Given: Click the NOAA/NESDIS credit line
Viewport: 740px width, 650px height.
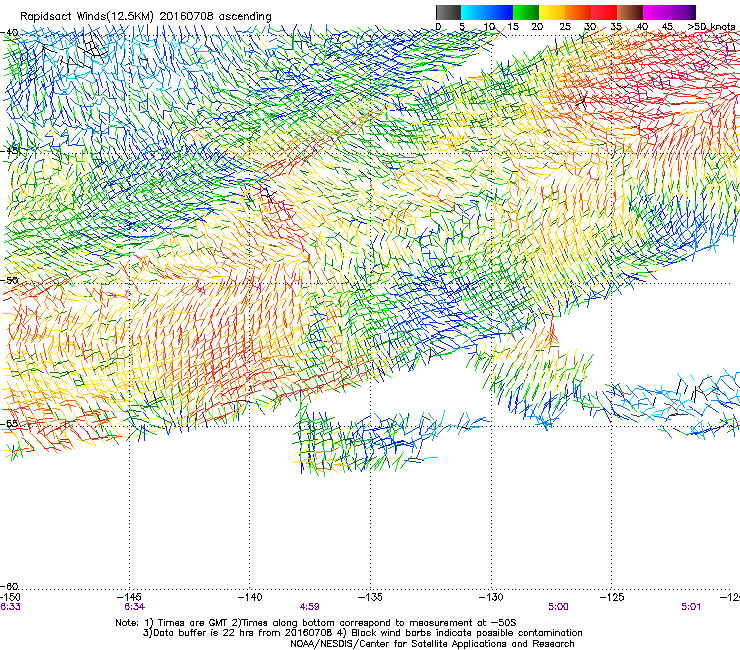Looking at the screenshot, I should [x=432, y=644].
